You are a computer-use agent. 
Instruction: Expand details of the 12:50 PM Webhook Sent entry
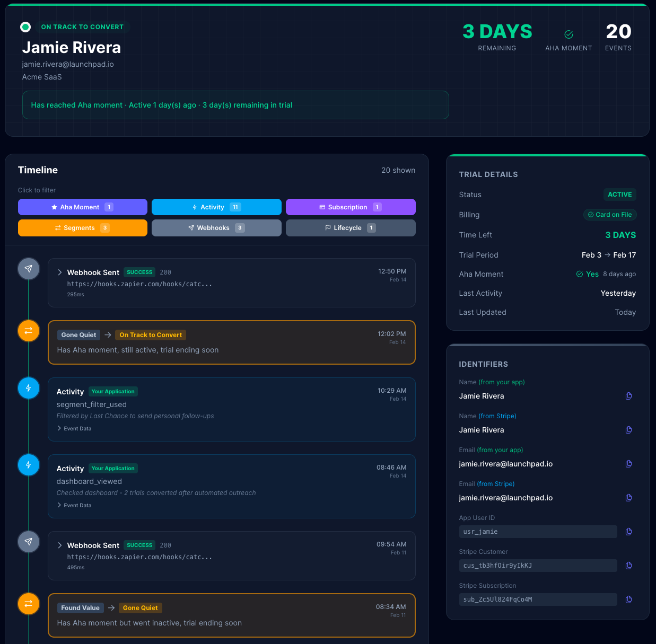tap(59, 272)
